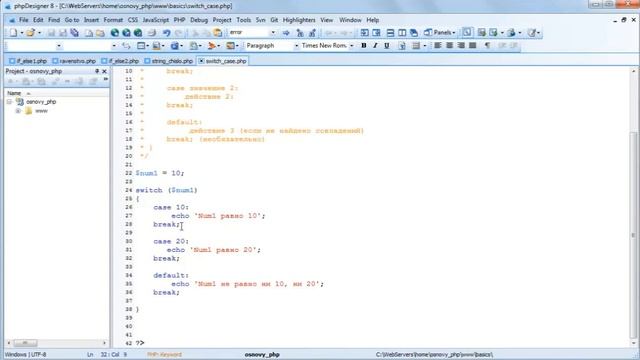Image resolution: width=640 pixels, height=360 pixels.
Task: Click the cascade windows icon
Action: tap(414, 33)
